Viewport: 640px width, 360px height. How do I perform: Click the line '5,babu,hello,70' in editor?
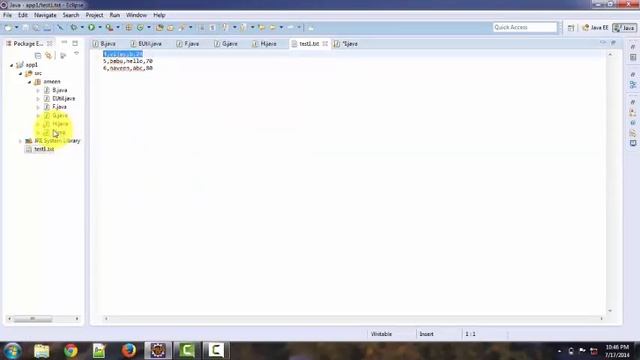point(128,61)
